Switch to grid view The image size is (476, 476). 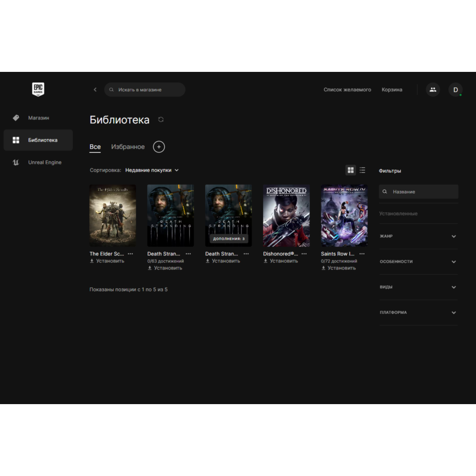tap(351, 170)
